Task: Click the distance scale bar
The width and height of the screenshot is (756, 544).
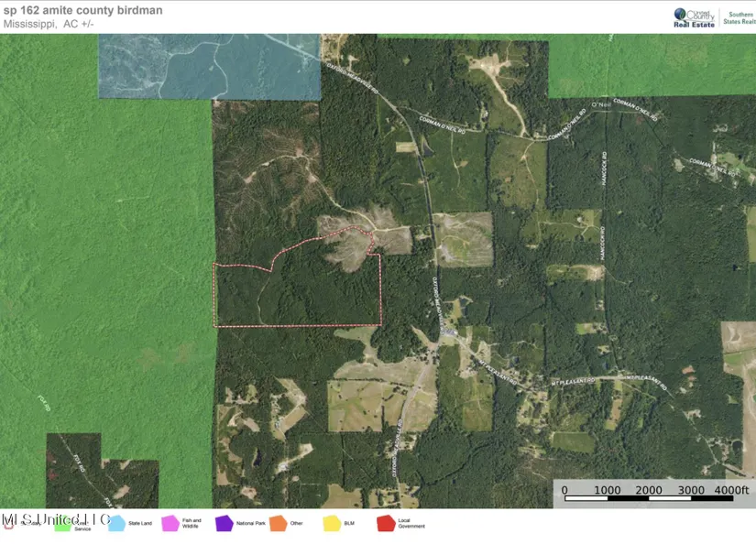Action: [654, 500]
